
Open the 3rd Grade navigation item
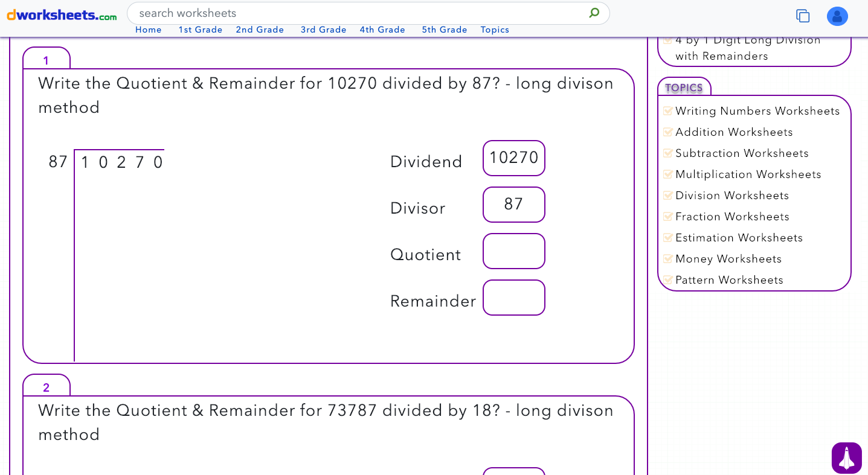[324, 30]
